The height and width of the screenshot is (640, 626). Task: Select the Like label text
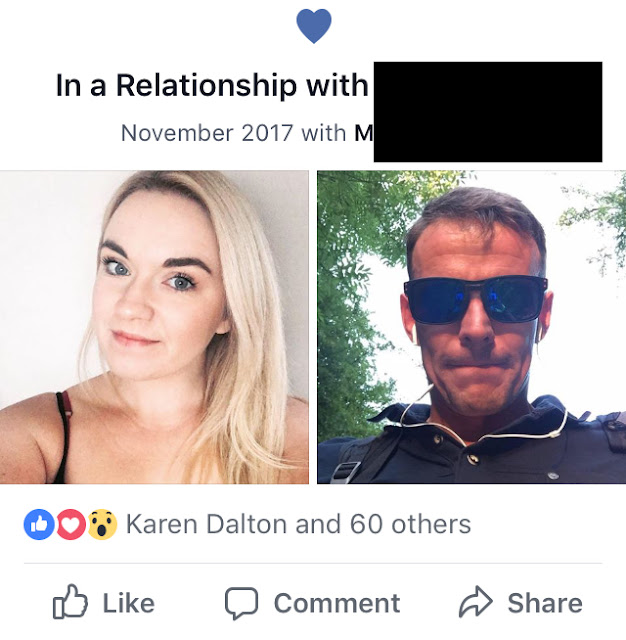click(x=129, y=603)
